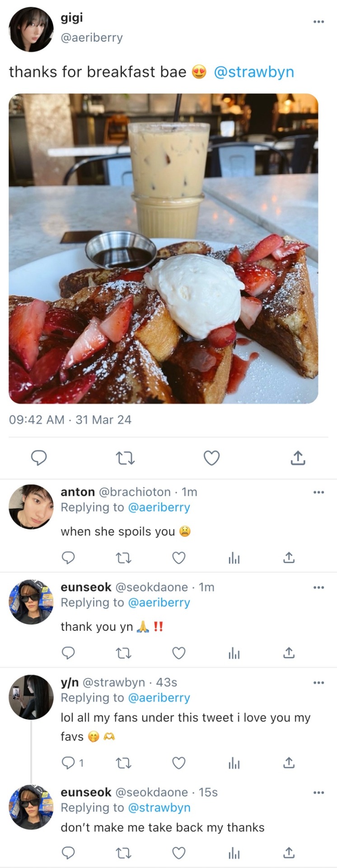Open the @strawbyn mention in tweet

253,72
